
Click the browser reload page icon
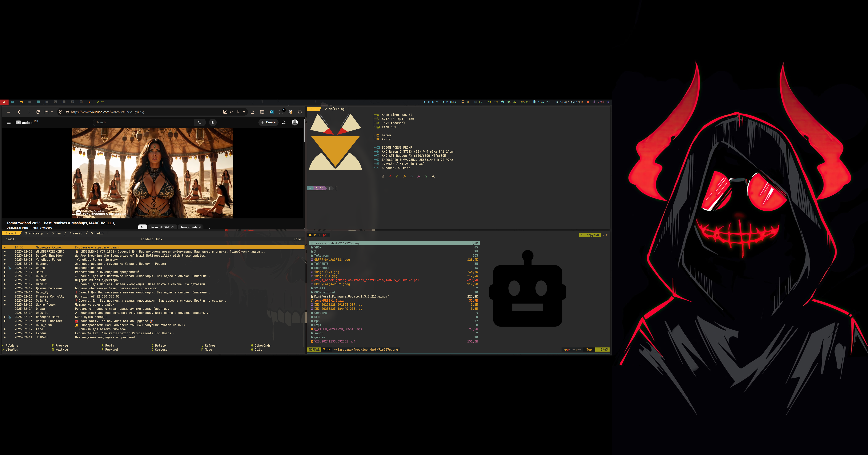point(38,112)
